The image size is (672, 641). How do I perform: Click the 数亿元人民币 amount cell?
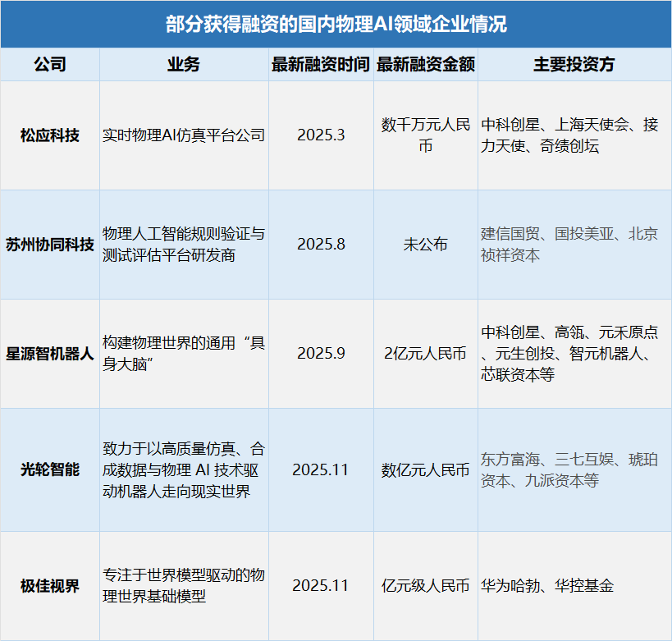coord(425,470)
